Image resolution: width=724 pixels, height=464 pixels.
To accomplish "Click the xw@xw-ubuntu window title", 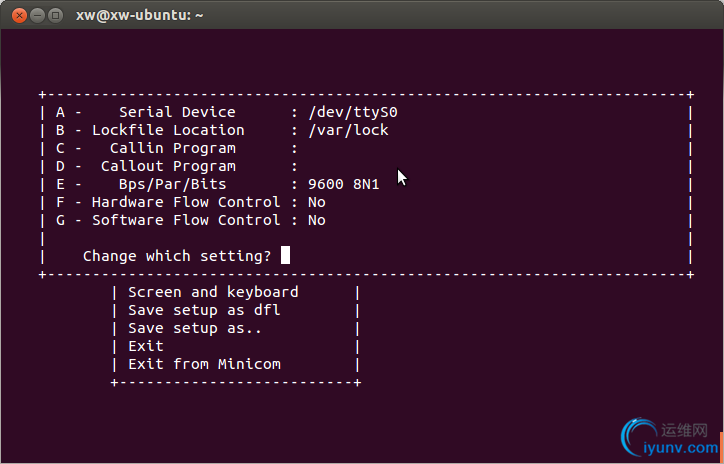I will pos(139,15).
